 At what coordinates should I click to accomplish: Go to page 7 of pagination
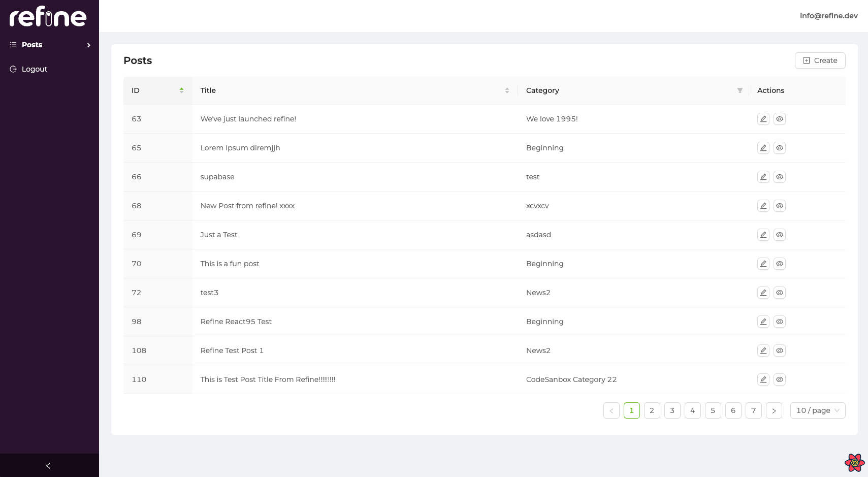point(753,410)
